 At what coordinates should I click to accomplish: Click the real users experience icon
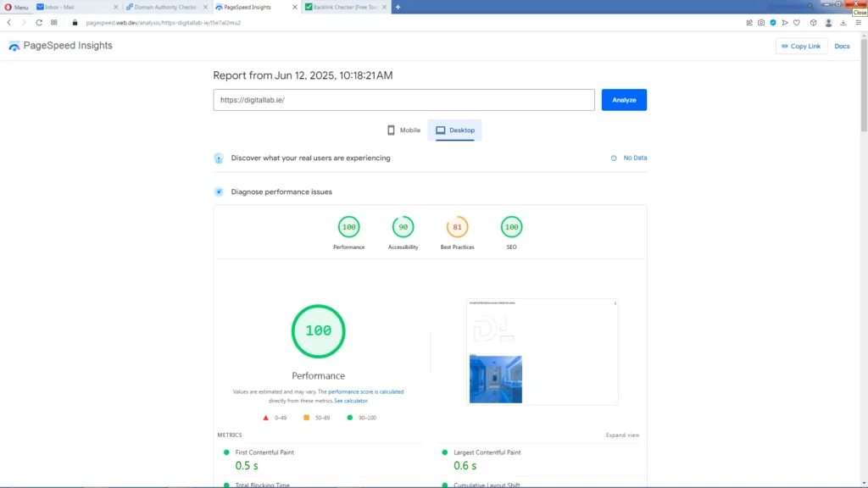[219, 158]
